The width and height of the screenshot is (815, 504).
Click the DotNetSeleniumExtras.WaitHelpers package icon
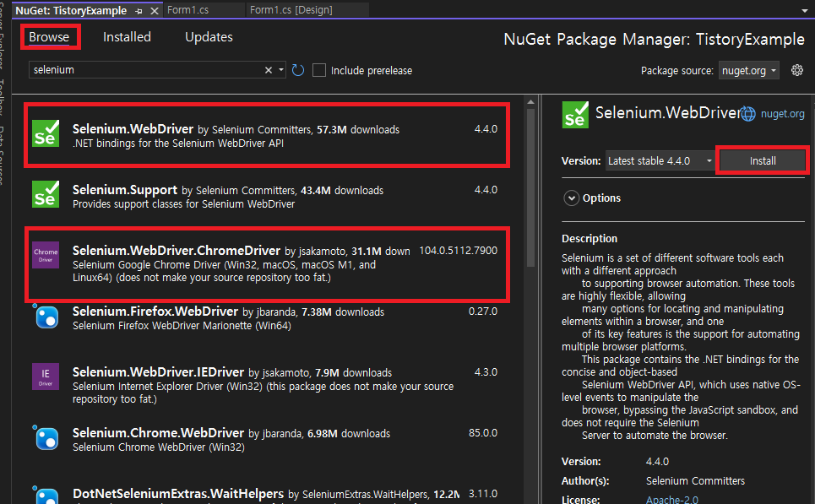click(x=46, y=496)
